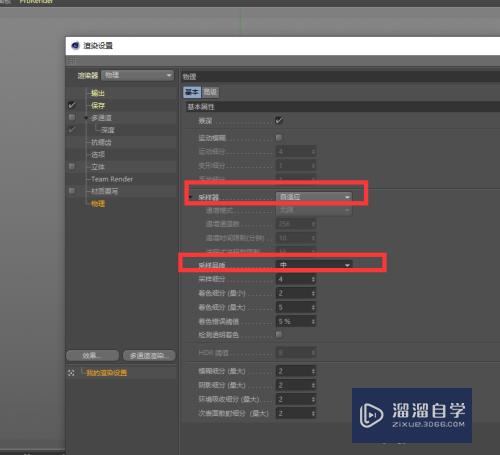Screen dimensions: 500x455
Task: Click the 采样细分 stepper arrows
Action: tap(313, 279)
